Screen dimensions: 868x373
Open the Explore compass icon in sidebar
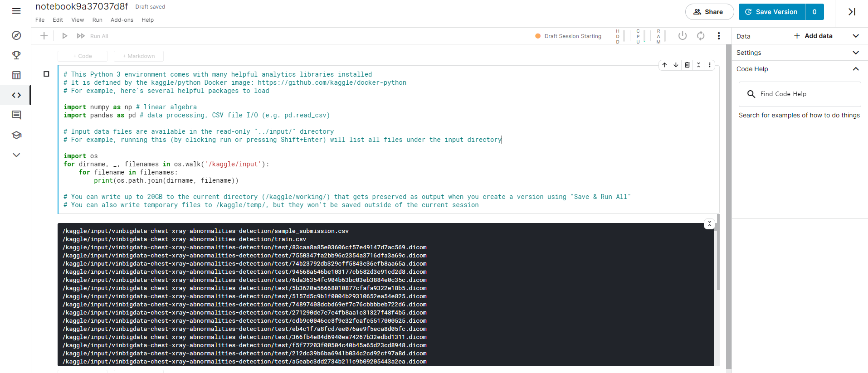click(16, 35)
